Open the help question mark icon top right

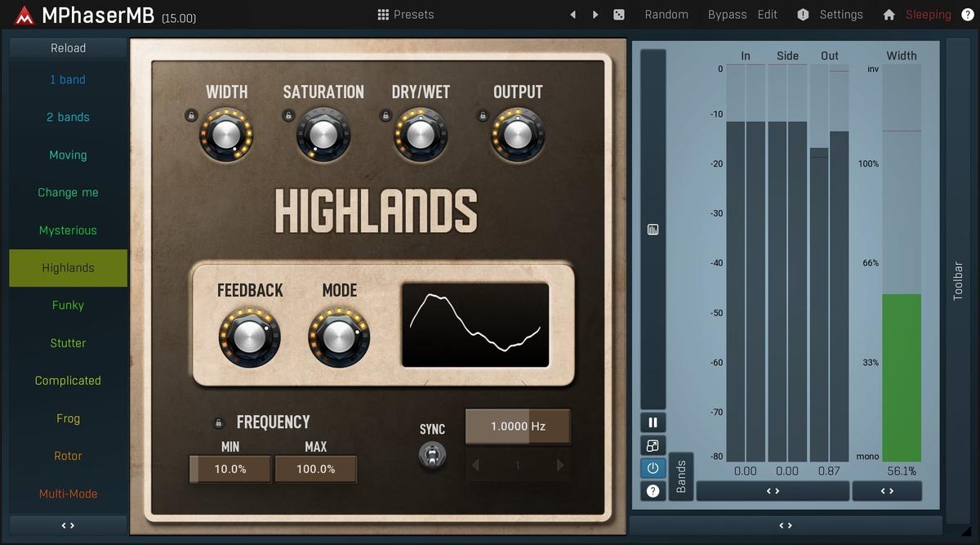coord(967,15)
